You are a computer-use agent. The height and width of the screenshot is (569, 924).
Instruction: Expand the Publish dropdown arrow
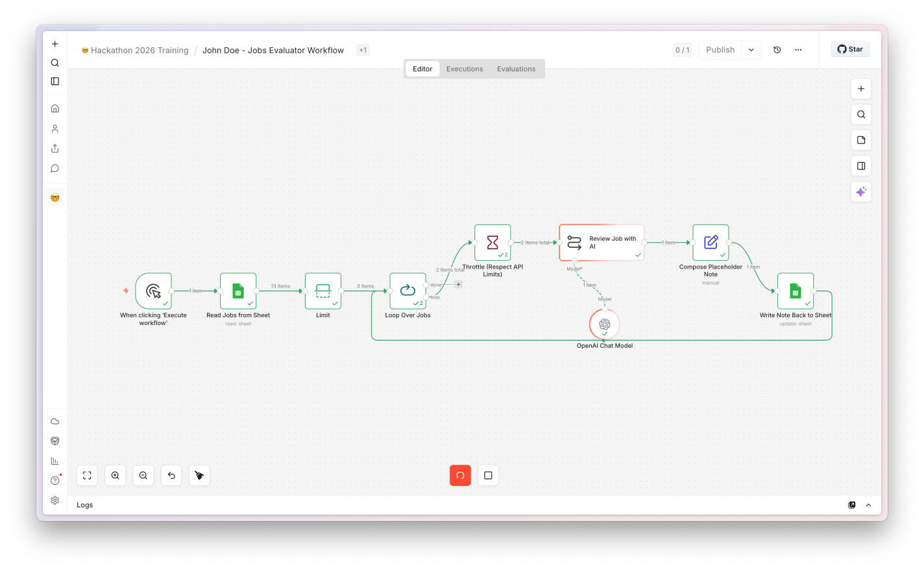pos(751,50)
